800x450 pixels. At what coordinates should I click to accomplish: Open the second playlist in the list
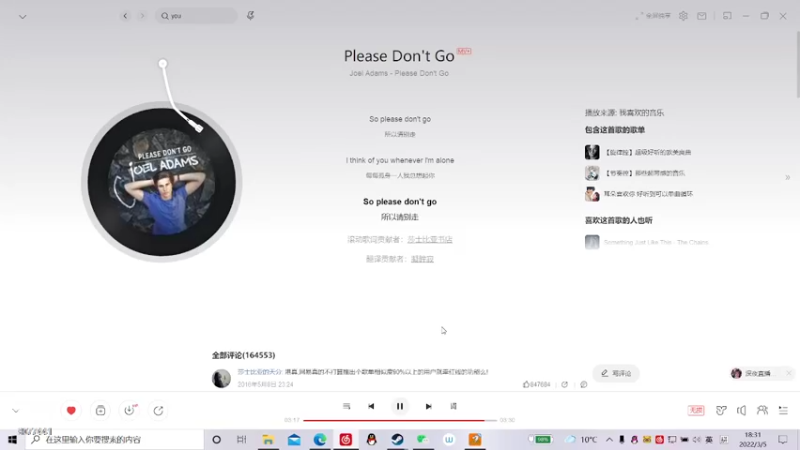point(636,173)
